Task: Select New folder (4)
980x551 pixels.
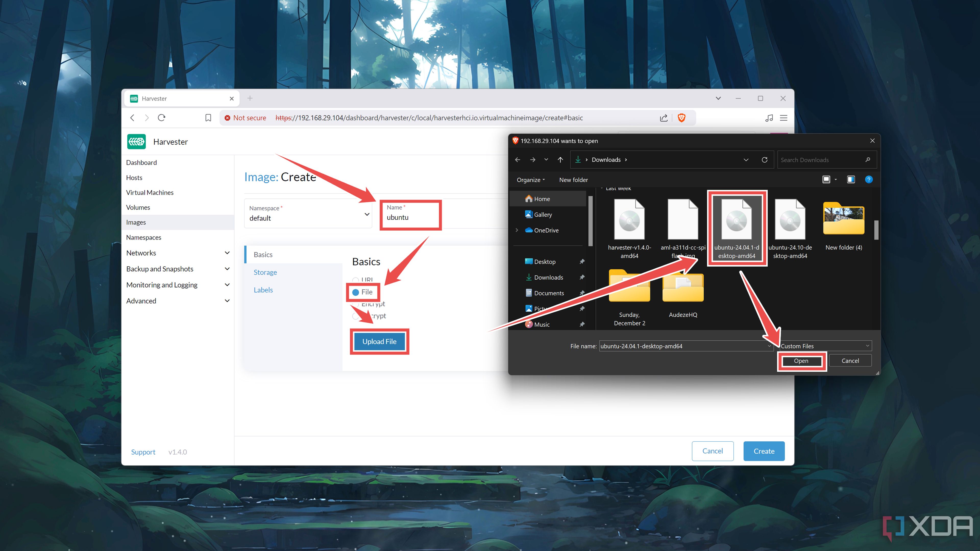Action: tap(844, 227)
